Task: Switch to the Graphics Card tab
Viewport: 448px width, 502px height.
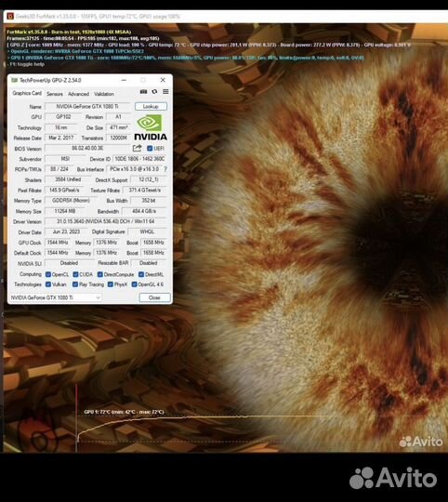Action: 27,93
